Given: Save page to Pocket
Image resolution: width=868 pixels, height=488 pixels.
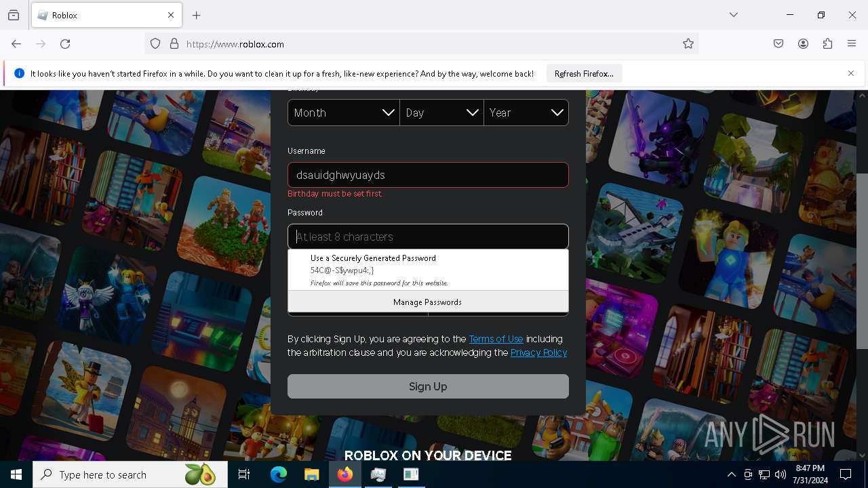Looking at the screenshot, I should (x=778, y=44).
